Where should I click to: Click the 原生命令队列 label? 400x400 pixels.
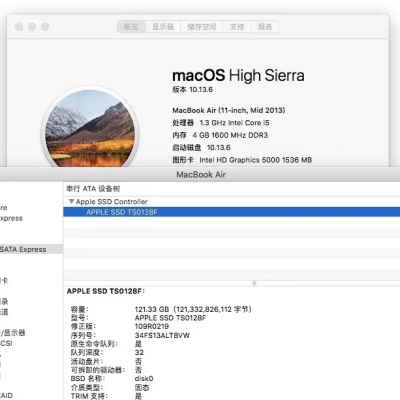click(x=94, y=344)
